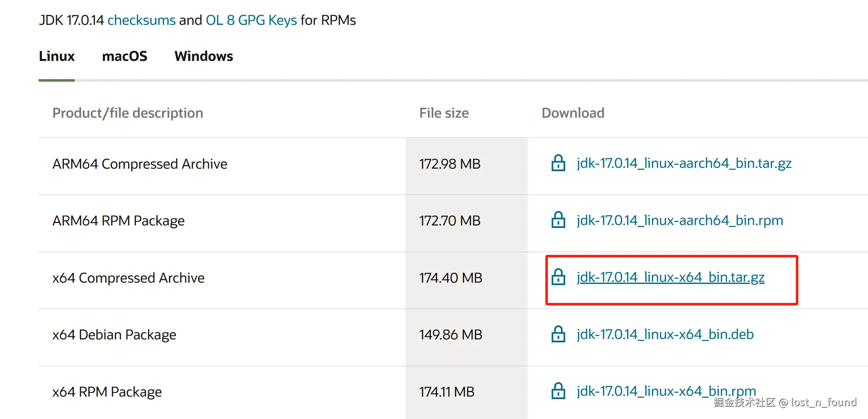This screenshot has width=868, height=419.
Task: Switch to the macOS tab
Action: (x=124, y=56)
